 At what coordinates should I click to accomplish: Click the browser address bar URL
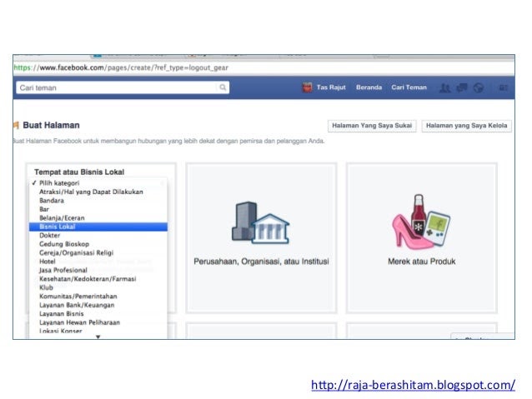point(121,67)
